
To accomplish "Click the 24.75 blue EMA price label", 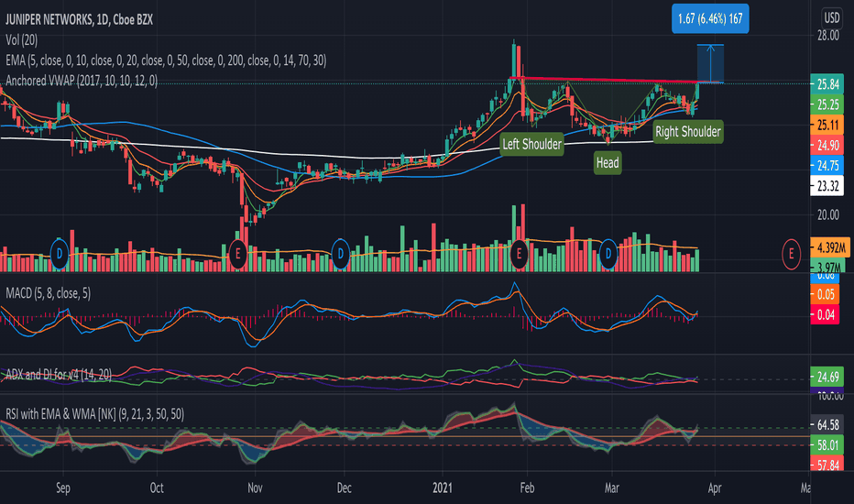I will pos(827,165).
